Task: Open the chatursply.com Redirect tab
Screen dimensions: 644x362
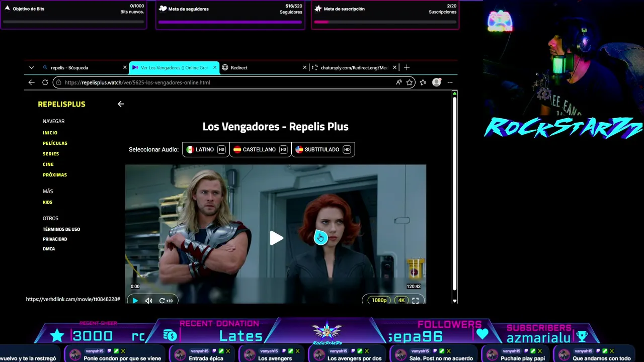Action: point(354,67)
